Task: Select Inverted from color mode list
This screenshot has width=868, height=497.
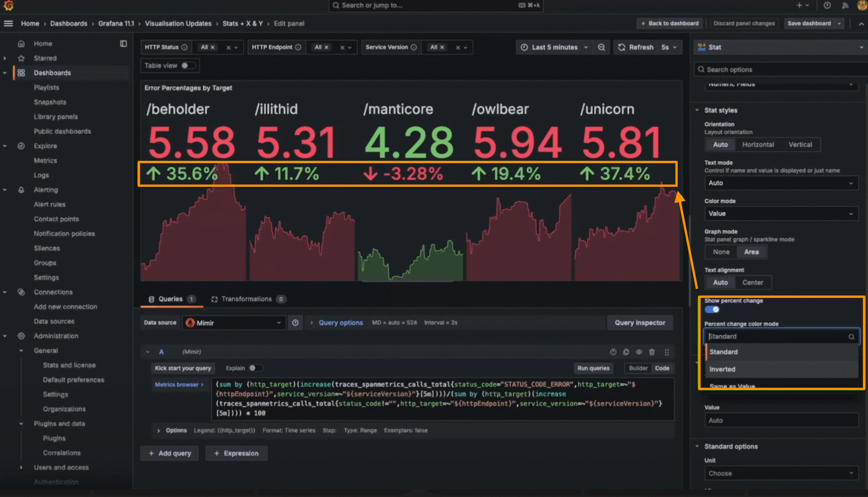Action: [x=722, y=369]
